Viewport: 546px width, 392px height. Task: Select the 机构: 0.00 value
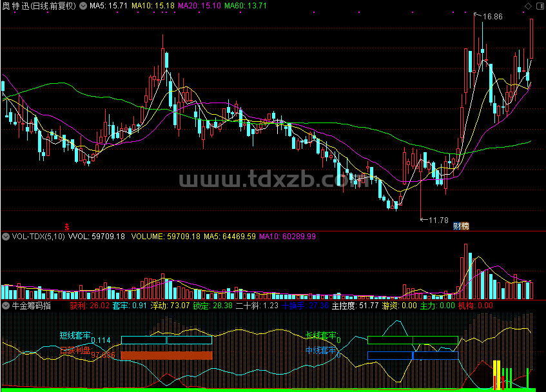475,306
